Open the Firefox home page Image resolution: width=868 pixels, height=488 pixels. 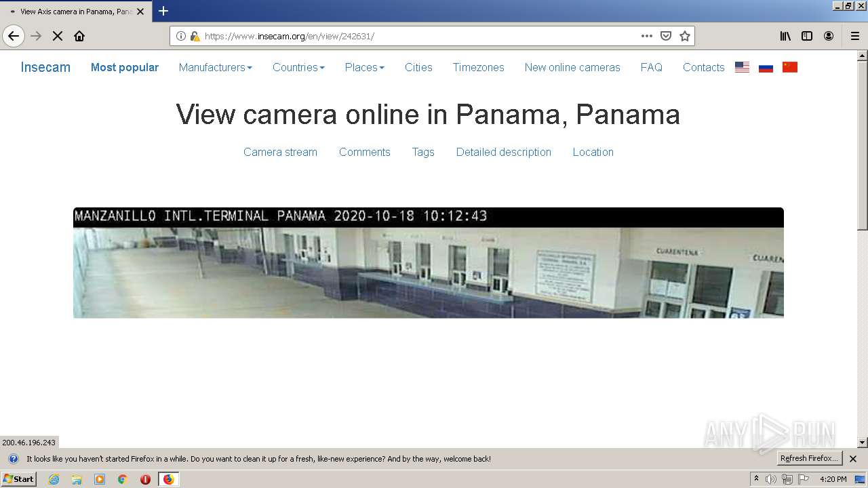[79, 36]
